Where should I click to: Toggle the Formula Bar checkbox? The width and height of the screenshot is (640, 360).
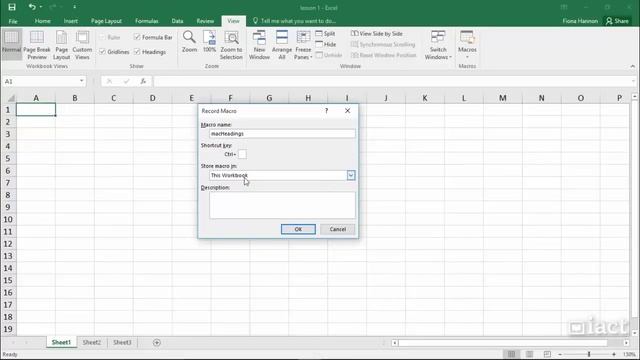point(137,37)
